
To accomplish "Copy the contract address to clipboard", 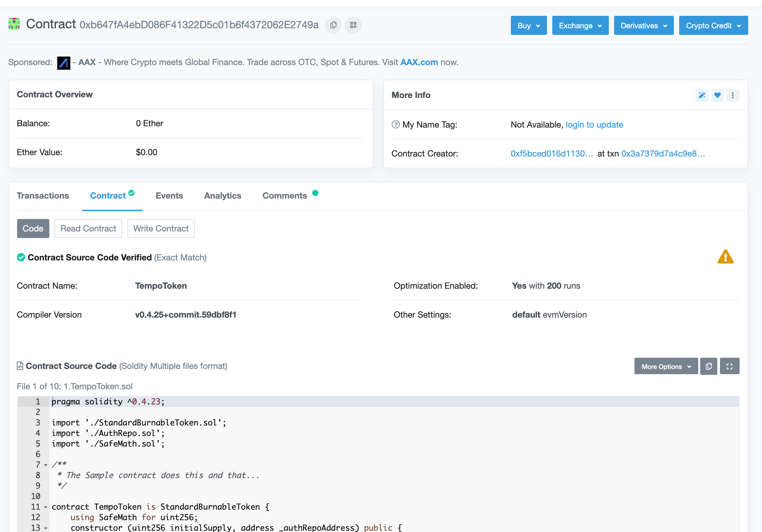I will [333, 25].
